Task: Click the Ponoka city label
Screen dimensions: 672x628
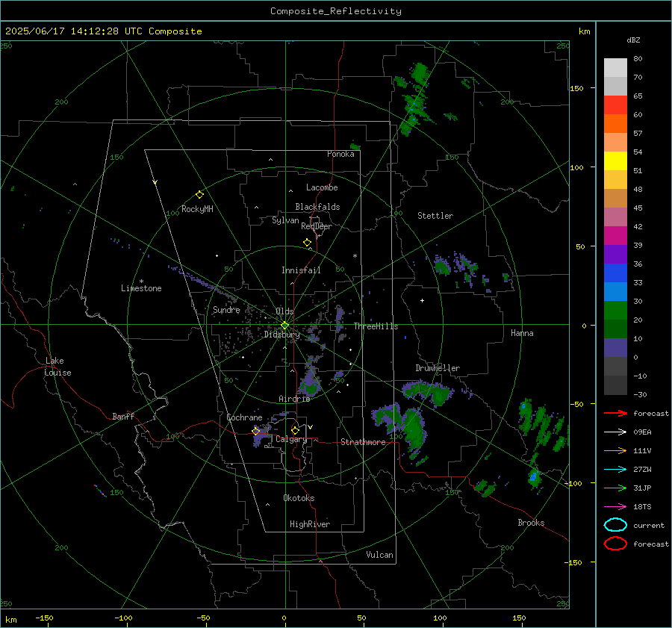Action: [340, 154]
